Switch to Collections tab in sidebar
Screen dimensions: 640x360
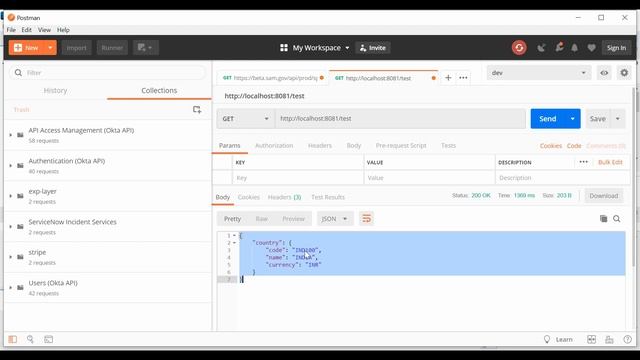(x=159, y=90)
